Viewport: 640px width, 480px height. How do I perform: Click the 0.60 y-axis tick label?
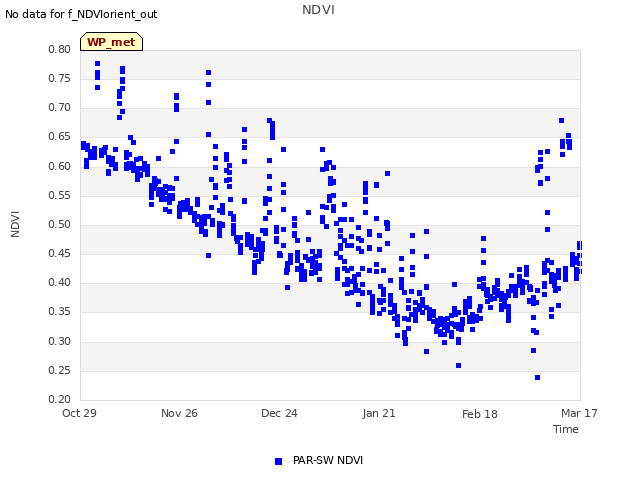(x=59, y=166)
